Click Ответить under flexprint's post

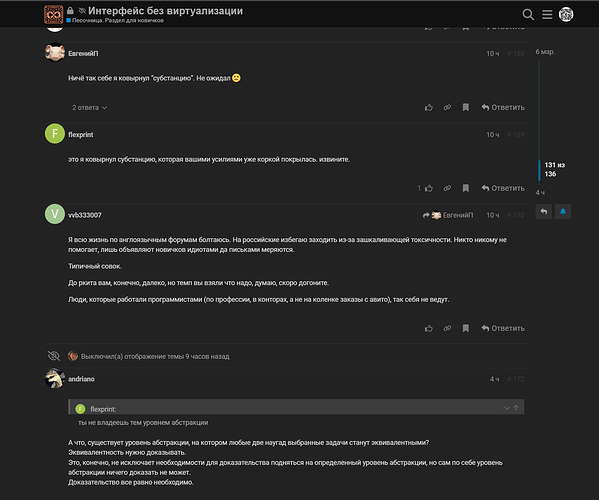pyautogui.click(x=503, y=188)
